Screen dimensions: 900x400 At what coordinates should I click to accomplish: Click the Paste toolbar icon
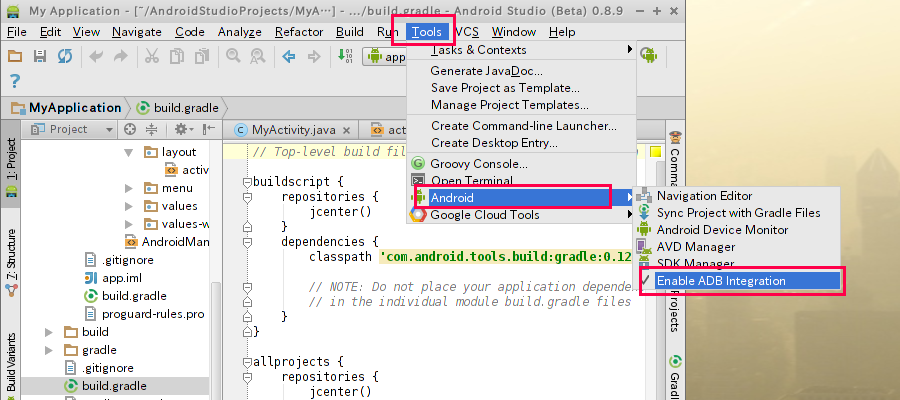point(202,56)
